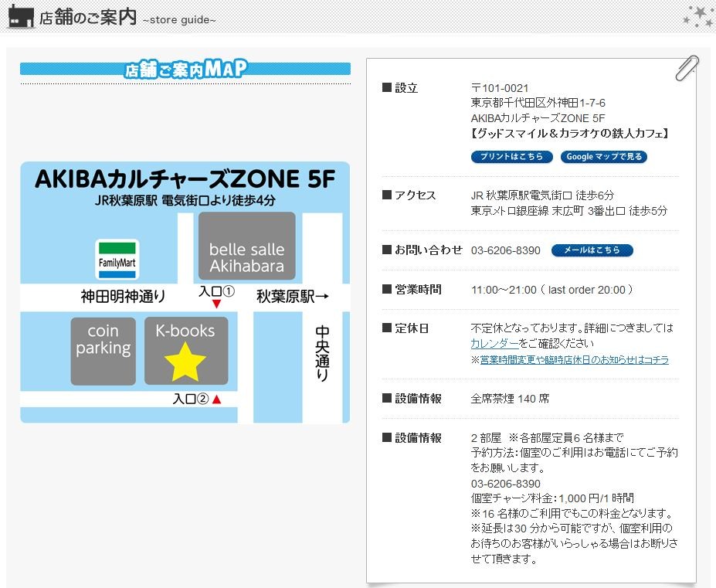Click JR 秋葉原駅電気街口 徒歩6分 text

(542, 195)
